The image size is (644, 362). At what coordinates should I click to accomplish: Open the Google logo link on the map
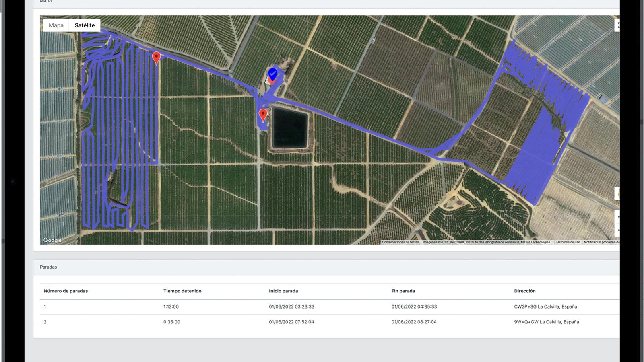[x=52, y=240]
